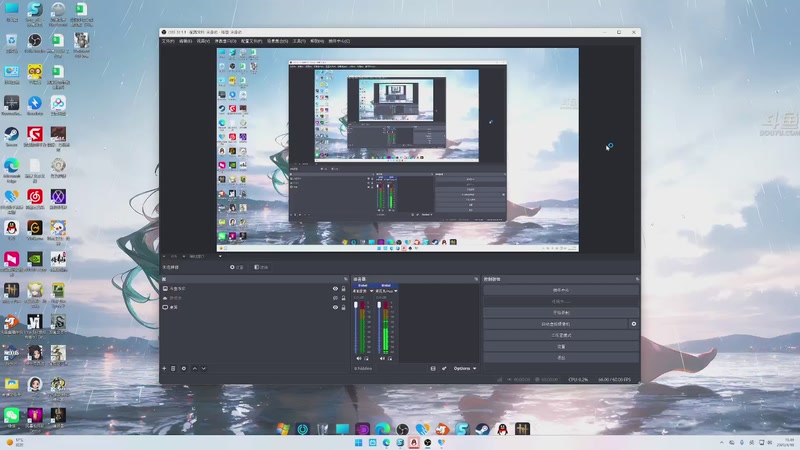The image size is (800, 450).
Task: Enable Studio Mode button
Action: coord(561,335)
